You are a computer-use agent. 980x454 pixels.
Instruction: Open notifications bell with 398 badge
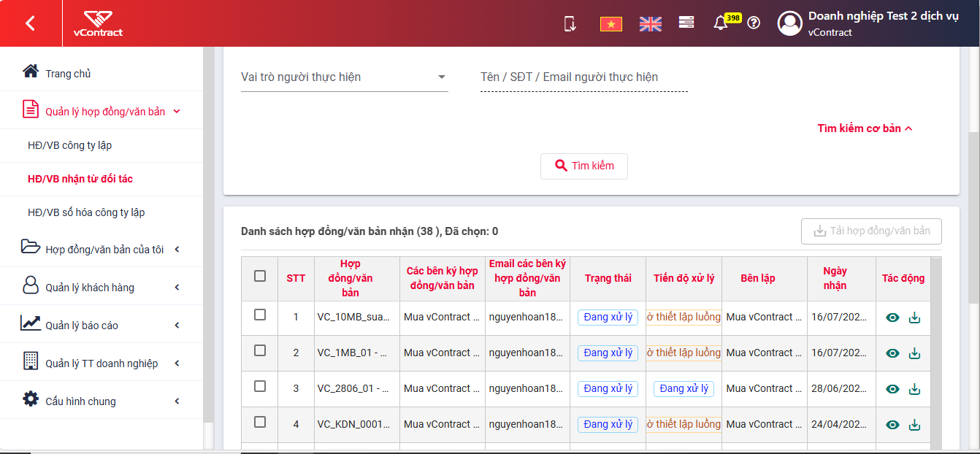(x=721, y=23)
